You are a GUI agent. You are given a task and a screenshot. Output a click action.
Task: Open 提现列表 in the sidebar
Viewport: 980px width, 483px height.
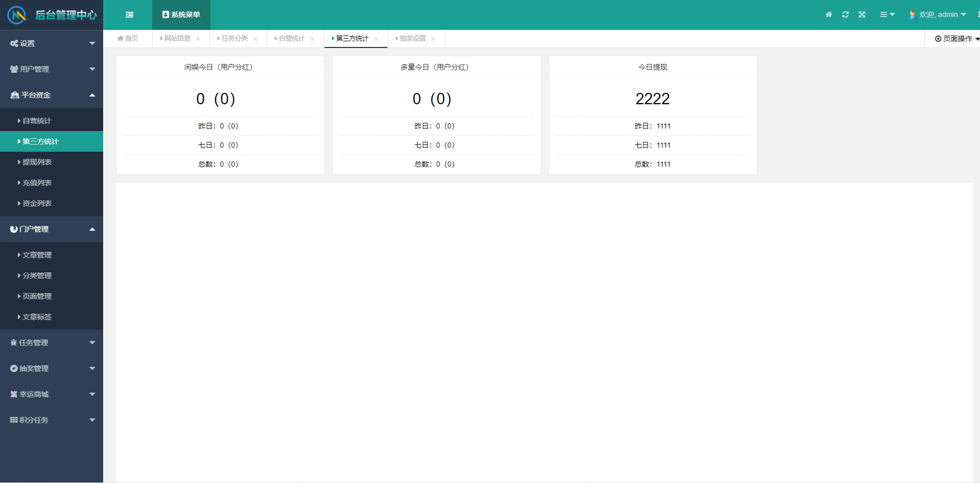(x=36, y=162)
